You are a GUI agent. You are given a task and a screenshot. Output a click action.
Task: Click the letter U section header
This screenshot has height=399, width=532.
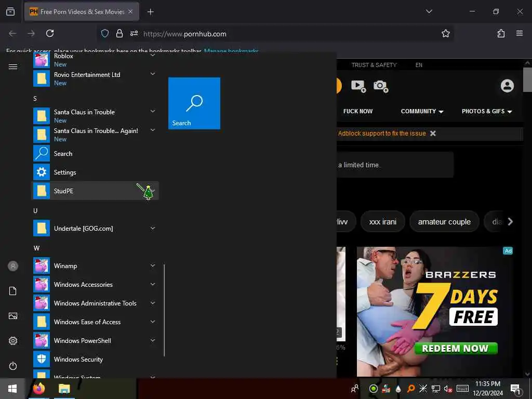pyautogui.click(x=35, y=211)
